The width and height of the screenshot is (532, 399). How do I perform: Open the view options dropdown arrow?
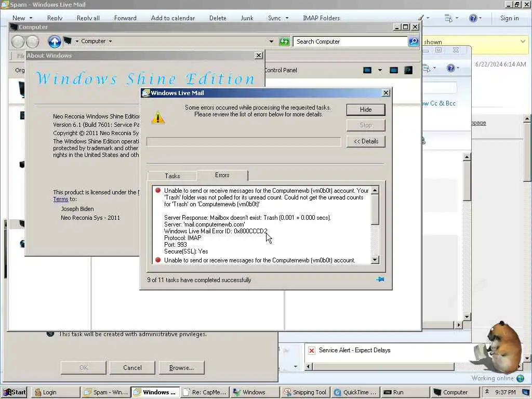pyautogui.click(x=380, y=70)
